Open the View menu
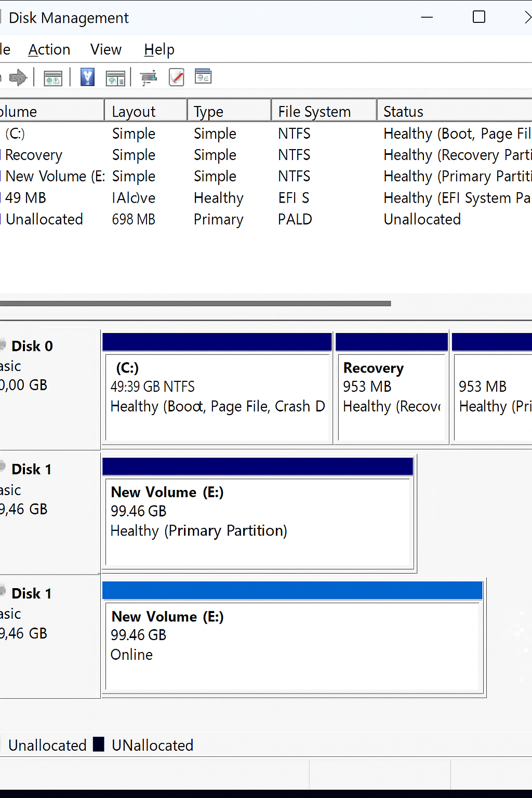Screen dimensions: 532x798 coord(106,50)
